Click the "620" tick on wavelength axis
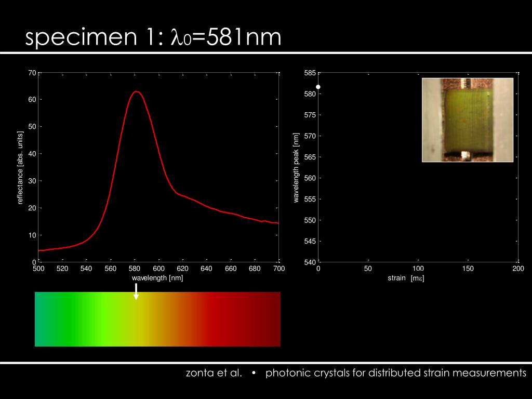The height and width of the screenshot is (399, 532). 182,269
